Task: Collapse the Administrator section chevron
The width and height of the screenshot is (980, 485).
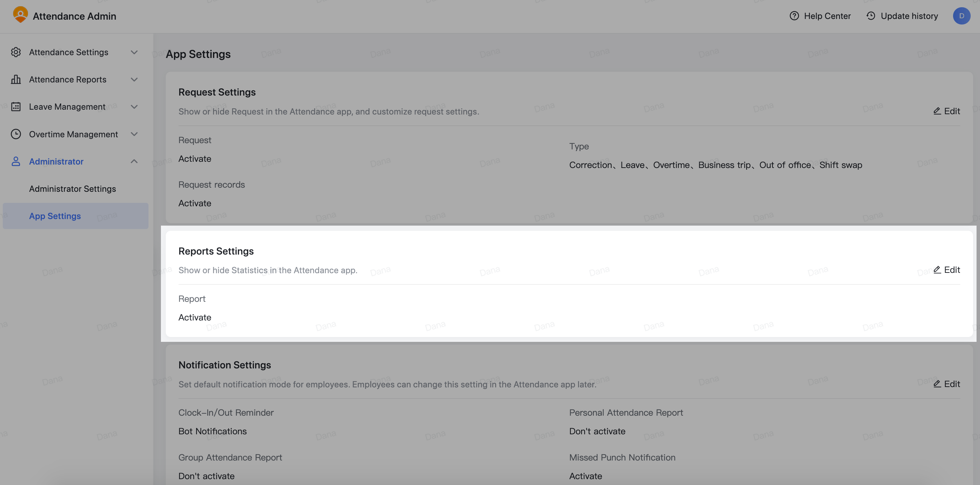Action: pyautogui.click(x=134, y=161)
